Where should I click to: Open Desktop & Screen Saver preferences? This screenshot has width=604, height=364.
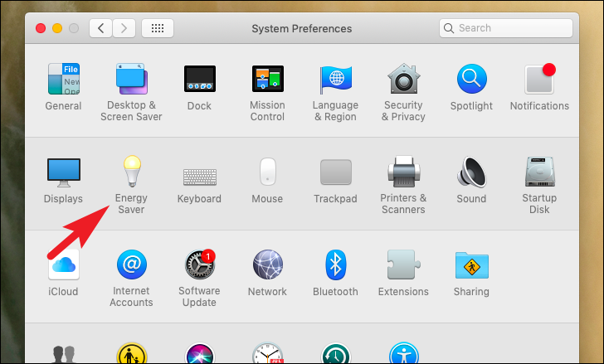131,79
